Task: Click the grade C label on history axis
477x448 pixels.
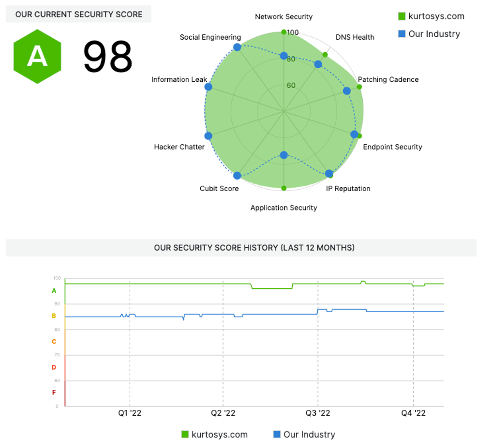Action: [54, 342]
